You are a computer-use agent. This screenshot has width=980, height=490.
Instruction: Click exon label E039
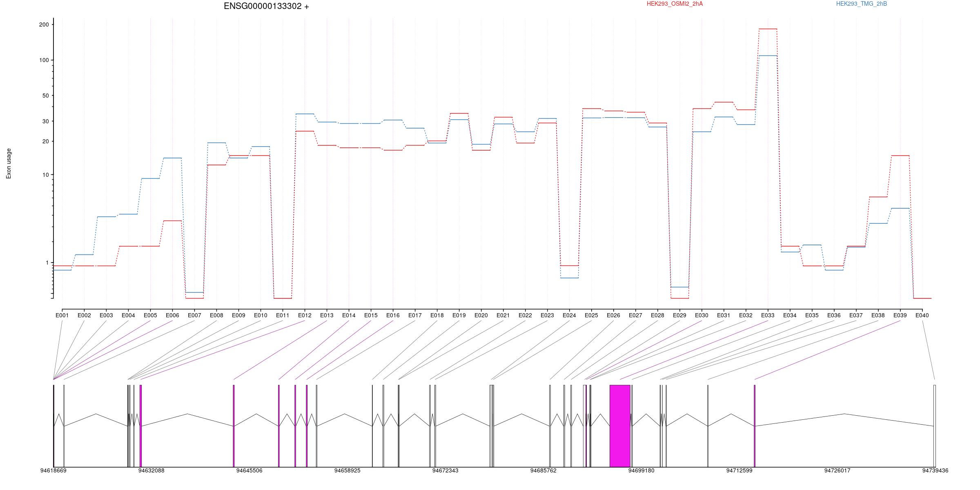tap(900, 315)
